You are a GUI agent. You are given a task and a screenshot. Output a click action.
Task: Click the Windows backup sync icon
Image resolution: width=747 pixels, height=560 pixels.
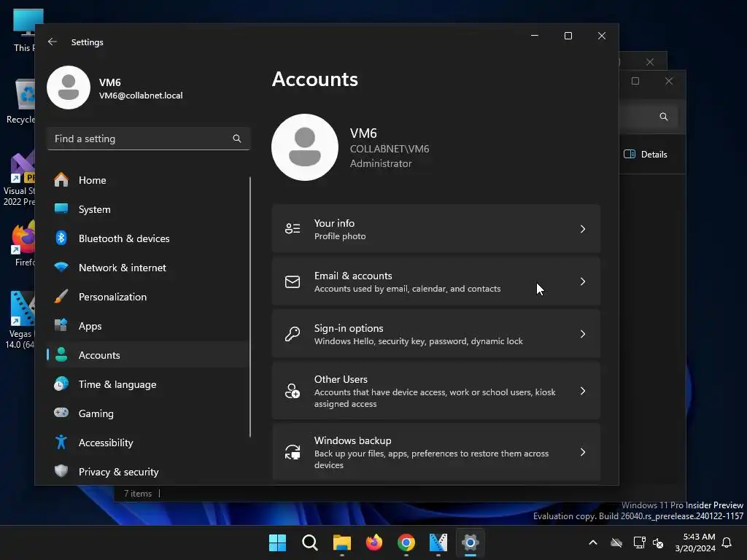(293, 452)
